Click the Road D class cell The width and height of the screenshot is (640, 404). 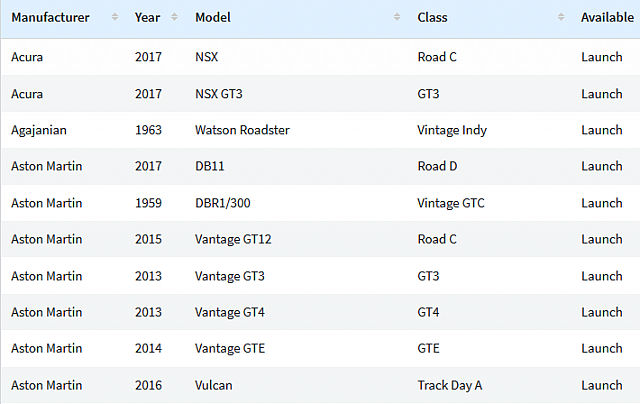click(x=437, y=166)
